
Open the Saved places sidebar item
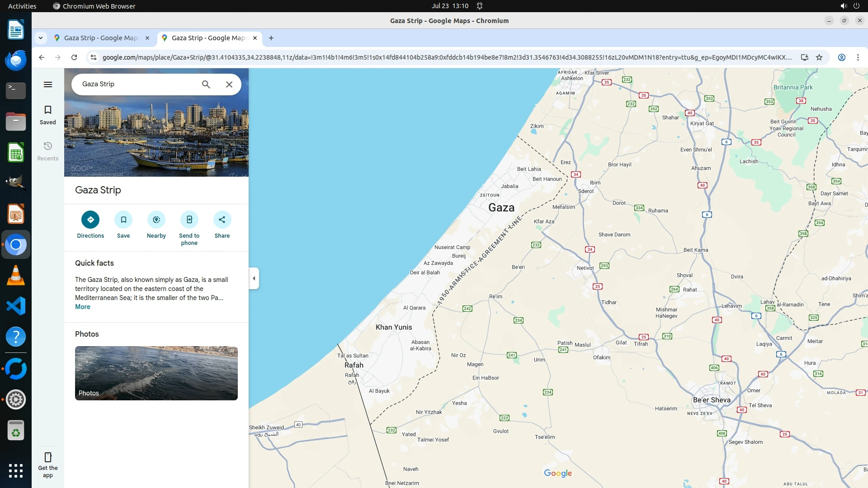(x=48, y=115)
